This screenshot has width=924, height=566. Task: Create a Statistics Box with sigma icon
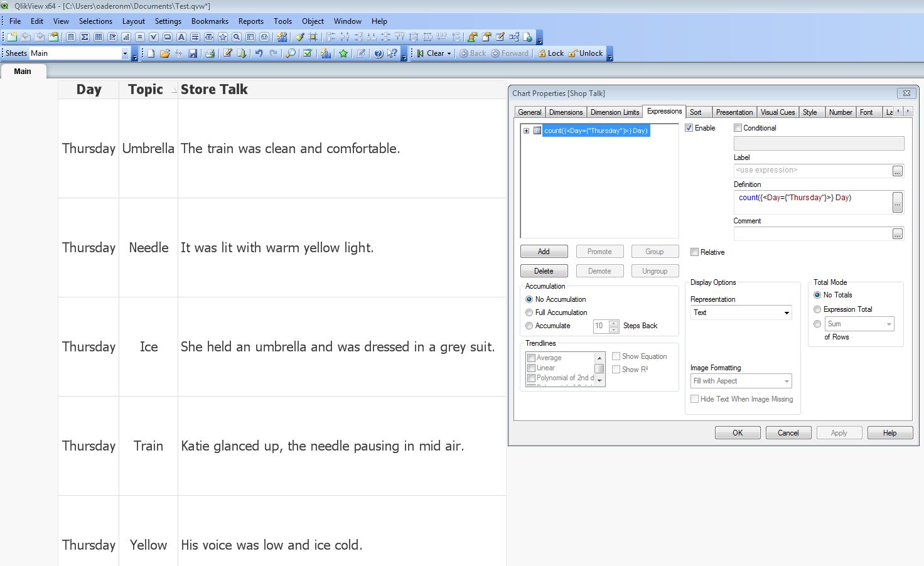(x=84, y=37)
